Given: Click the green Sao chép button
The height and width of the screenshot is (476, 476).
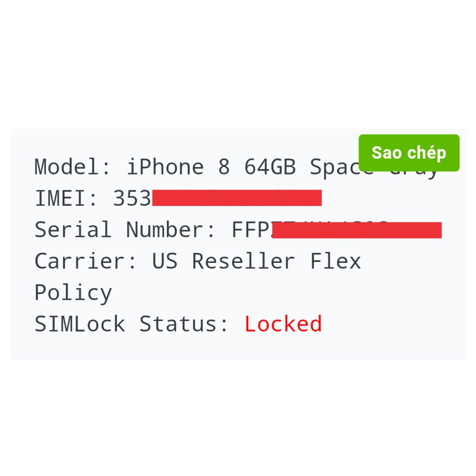Looking at the screenshot, I should click(x=409, y=153).
